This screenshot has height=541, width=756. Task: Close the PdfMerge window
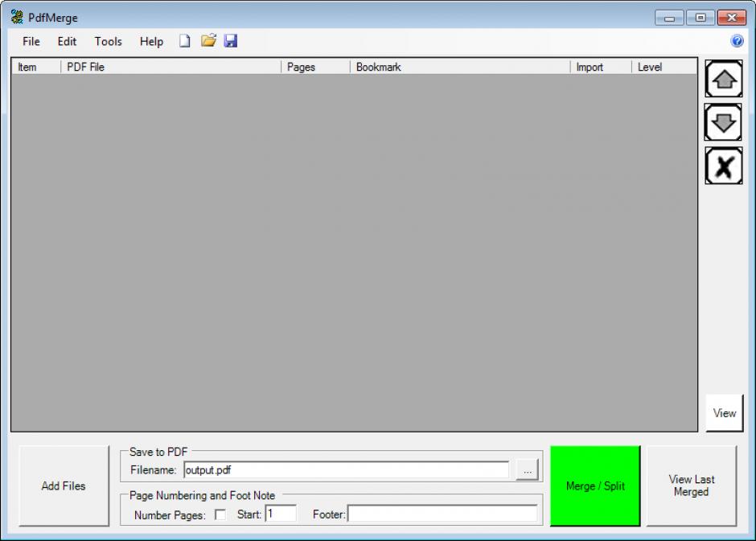tap(731, 18)
